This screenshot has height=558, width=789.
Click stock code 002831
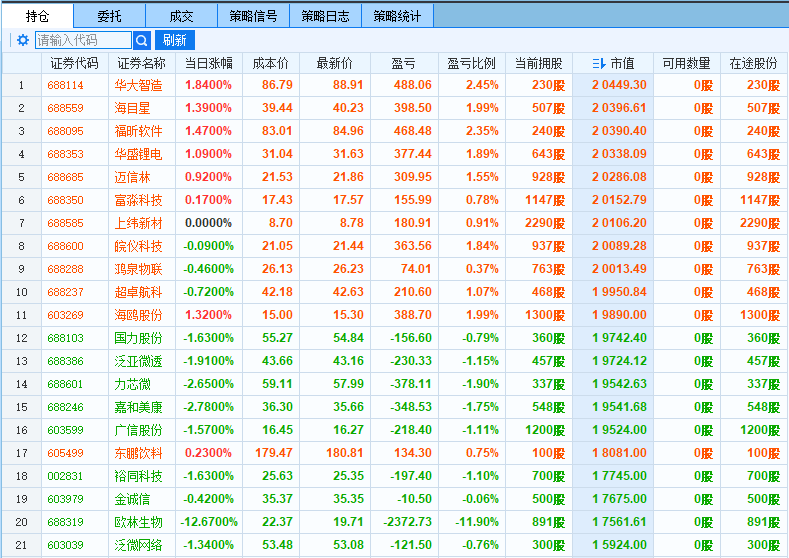[x=65, y=476]
